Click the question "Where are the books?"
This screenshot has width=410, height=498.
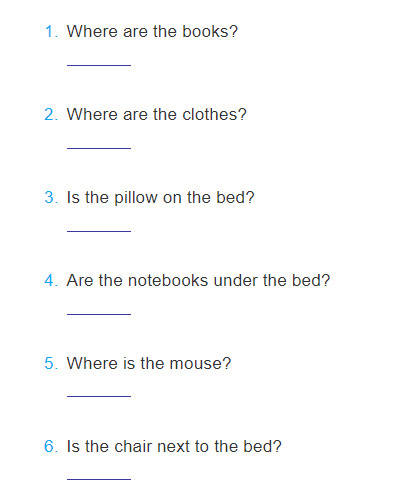(x=152, y=31)
